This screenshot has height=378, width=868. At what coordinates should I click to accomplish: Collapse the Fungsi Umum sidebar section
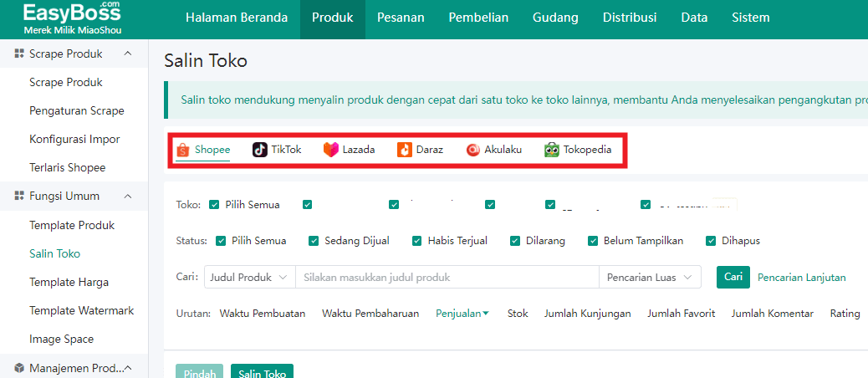(127, 196)
